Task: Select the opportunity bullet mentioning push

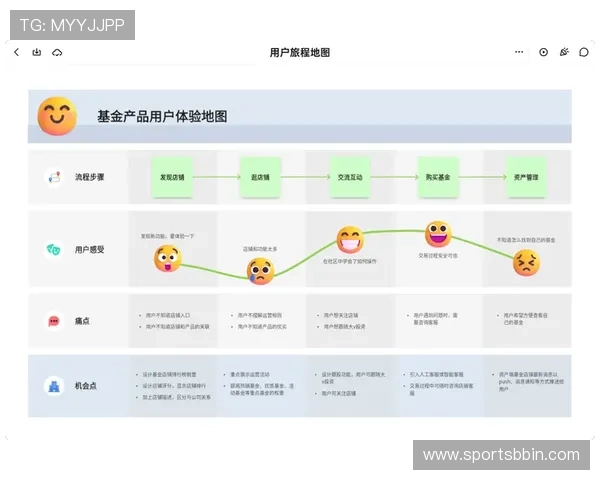Action: (x=531, y=382)
